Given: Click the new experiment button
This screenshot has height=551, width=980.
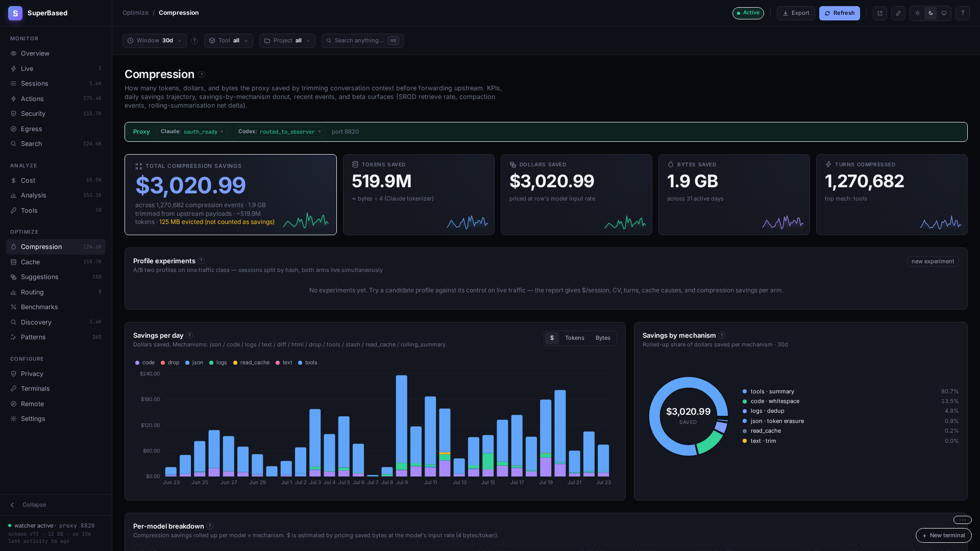Looking at the screenshot, I should click(933, 261).
